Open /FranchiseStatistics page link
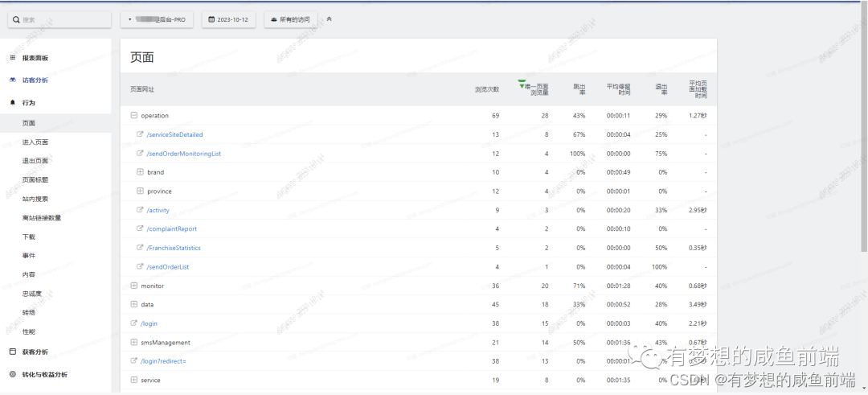868x395 pixels. click(174, 248)
